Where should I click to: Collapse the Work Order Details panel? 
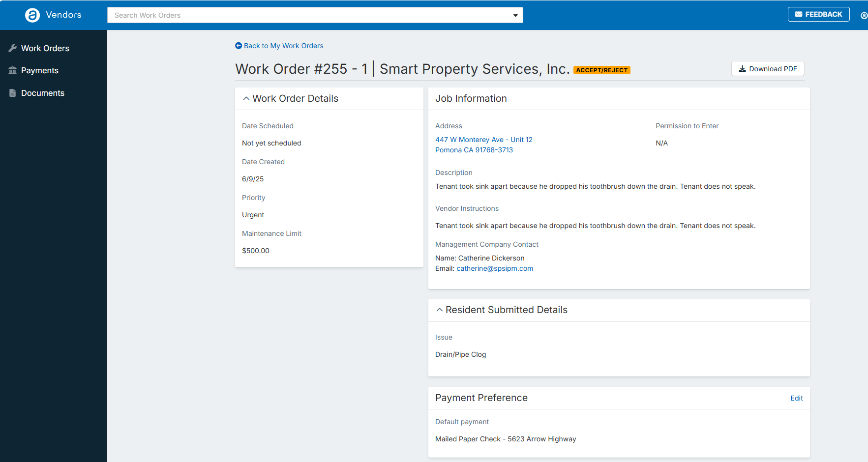pos(246,98)
